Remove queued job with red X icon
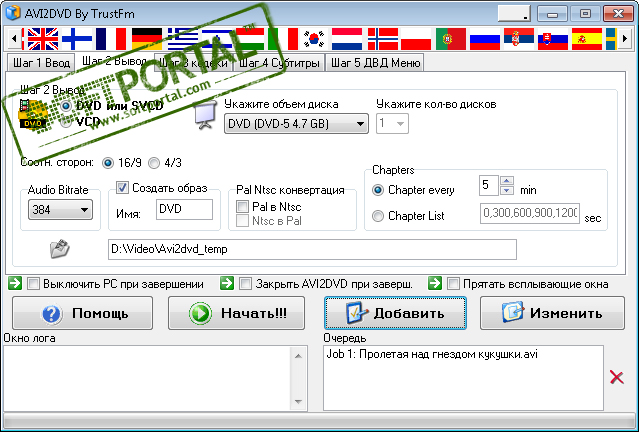This screenshot has width=639, height=432. click(617, 377)
